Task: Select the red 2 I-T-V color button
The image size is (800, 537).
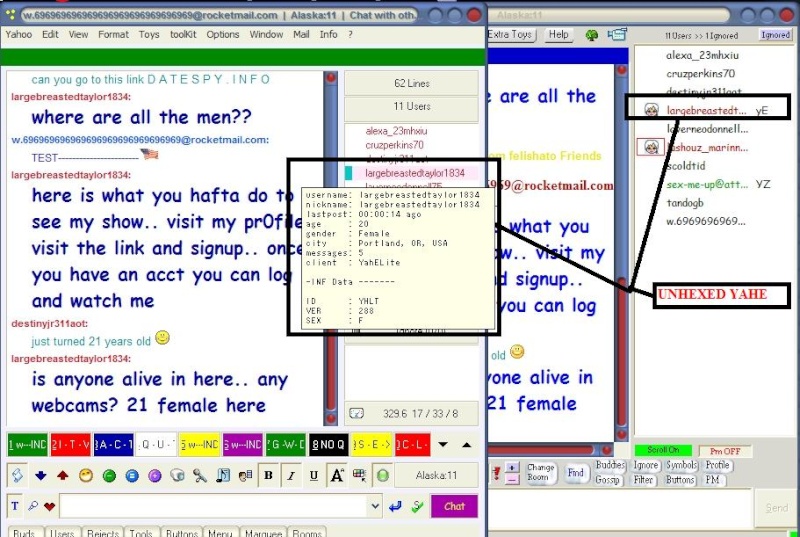Action: 70,445
